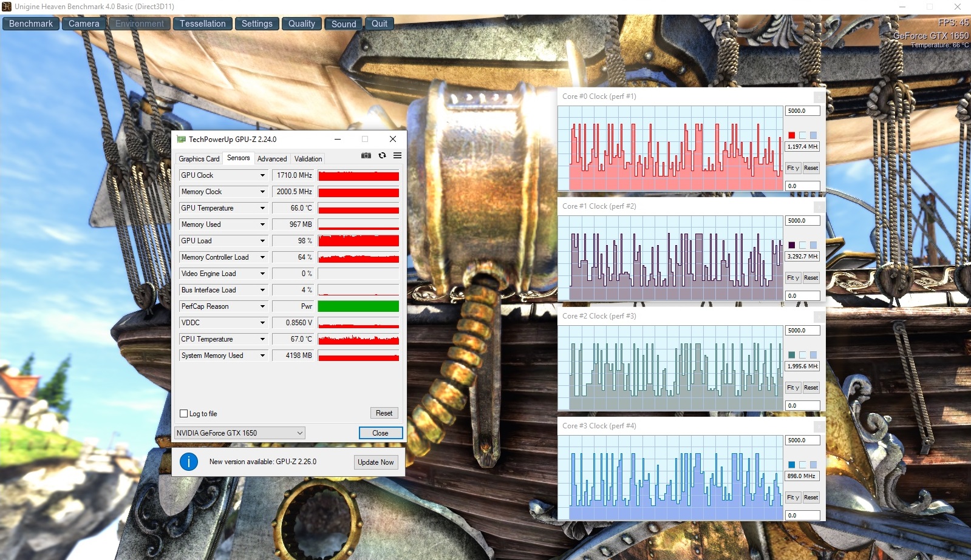The image size is (971, 560).
Task: Open the Quality menu in Heaven
Action: 302,24
